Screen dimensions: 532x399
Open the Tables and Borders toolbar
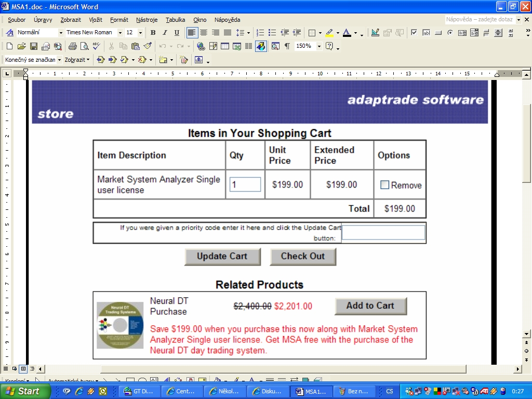(213, 46)
